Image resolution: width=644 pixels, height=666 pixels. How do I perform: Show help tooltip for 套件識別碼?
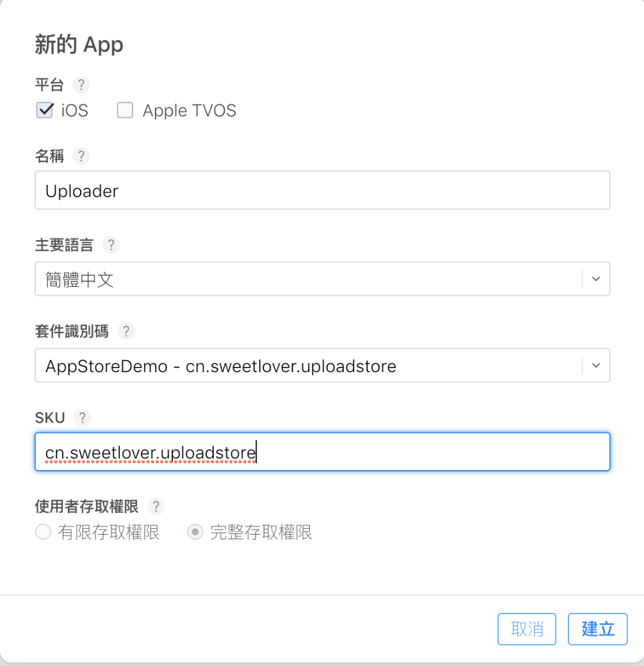(125, 331)
